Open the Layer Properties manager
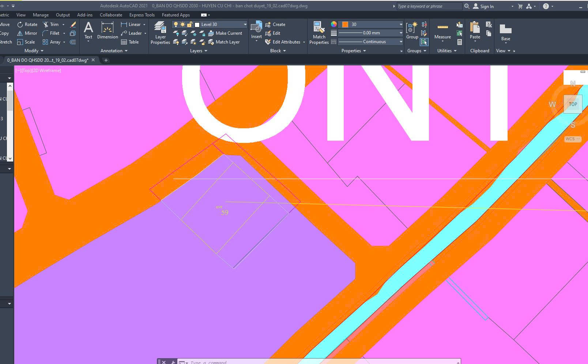Image resolution: width=588 pixels, height=364 pixels. click(x=160, y=33)
